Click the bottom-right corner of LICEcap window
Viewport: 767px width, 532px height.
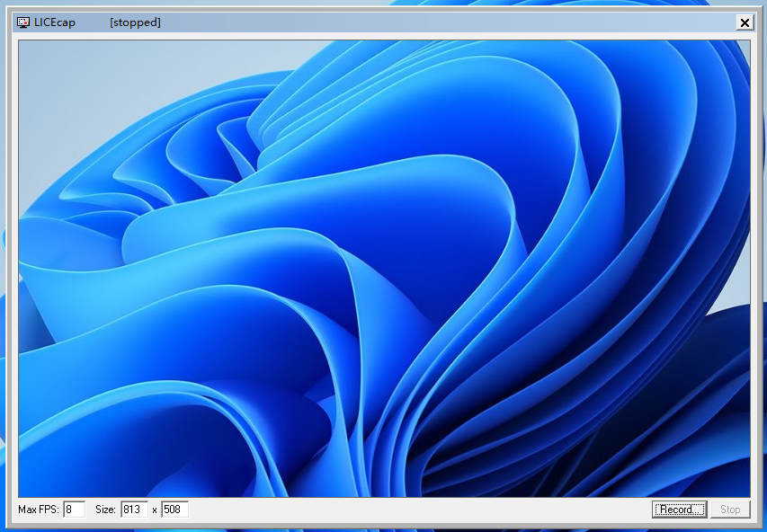click(x=757, y=523)
